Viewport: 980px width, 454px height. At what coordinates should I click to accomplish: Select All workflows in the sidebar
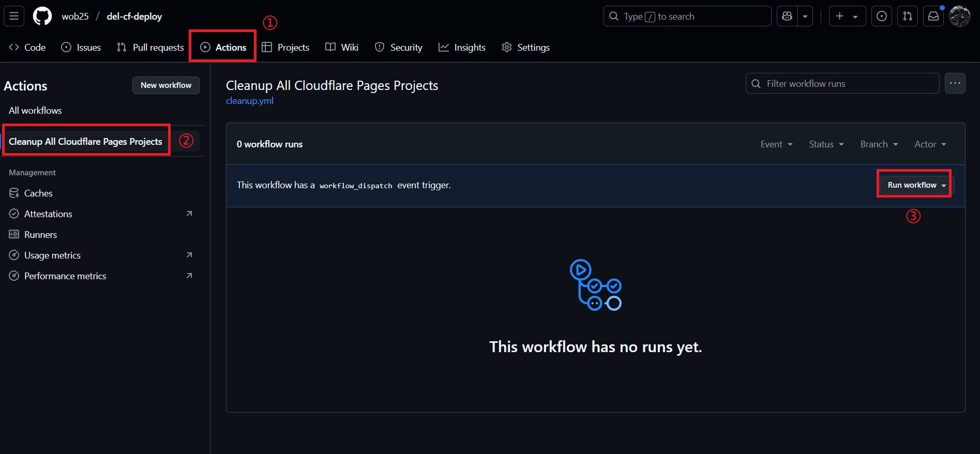[35, 110]
